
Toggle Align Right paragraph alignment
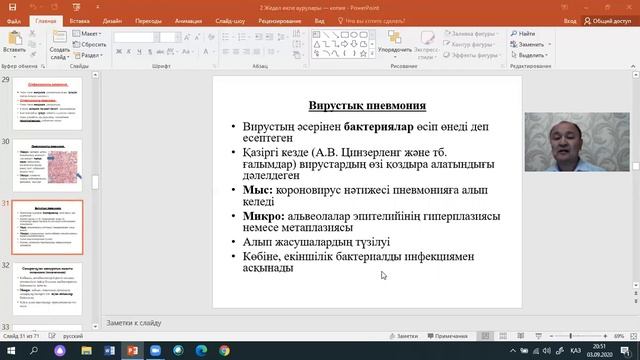(246, 52)
